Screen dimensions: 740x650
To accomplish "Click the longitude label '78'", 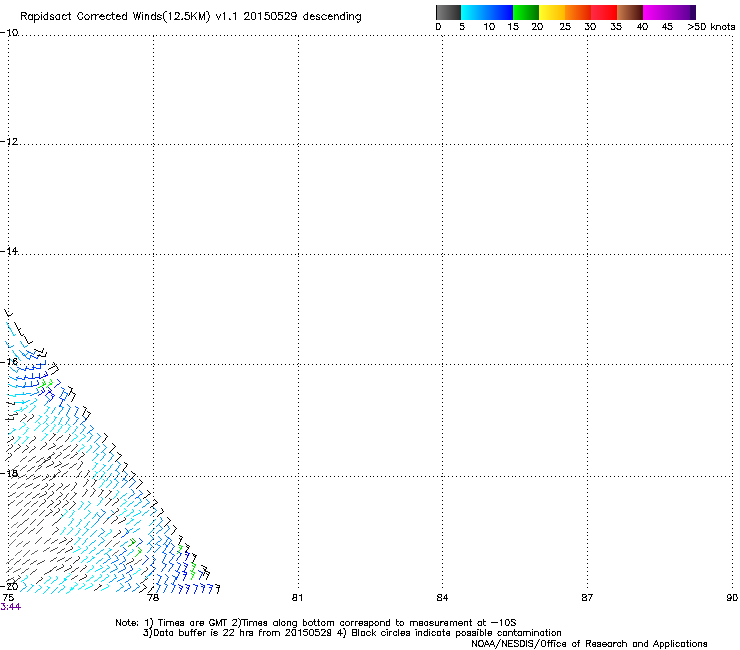I will coord(153,598).
